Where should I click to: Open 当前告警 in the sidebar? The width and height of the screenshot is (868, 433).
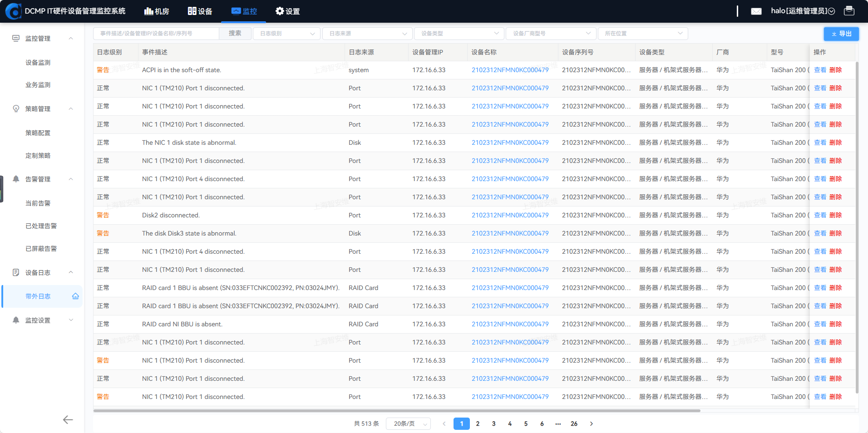pyautogui.click(x=38, y=203)
